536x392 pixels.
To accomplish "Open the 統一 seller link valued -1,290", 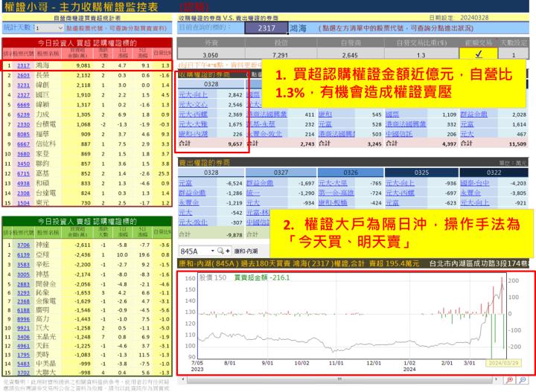I will point(252,193).
